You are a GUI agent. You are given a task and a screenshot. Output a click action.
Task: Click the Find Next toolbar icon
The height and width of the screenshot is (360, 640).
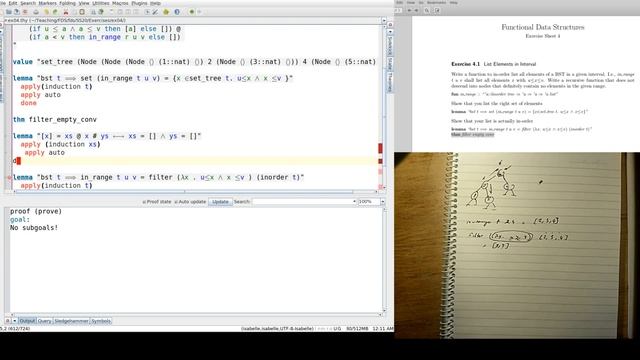click(101, 12)
